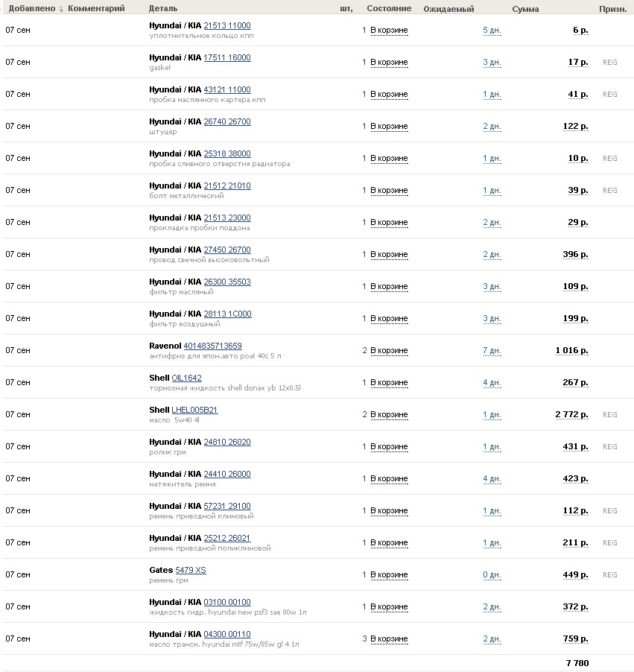
Task: Open part number 17511 16000 link
Action: click(x=227, y=58)
